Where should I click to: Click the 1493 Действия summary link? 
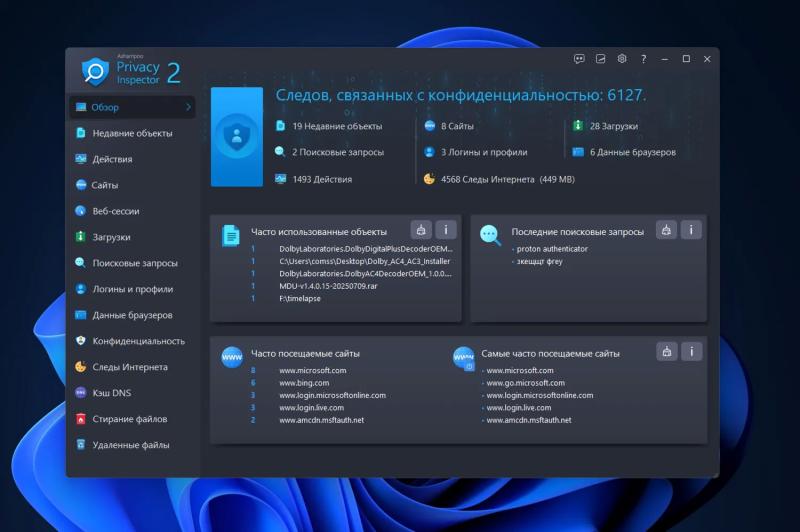tap(322, 179)
